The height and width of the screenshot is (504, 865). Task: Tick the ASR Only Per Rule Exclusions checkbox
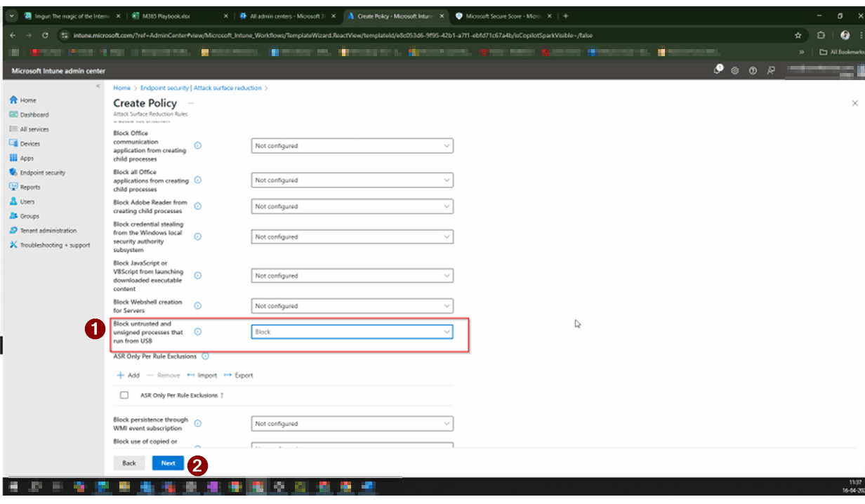124,395
